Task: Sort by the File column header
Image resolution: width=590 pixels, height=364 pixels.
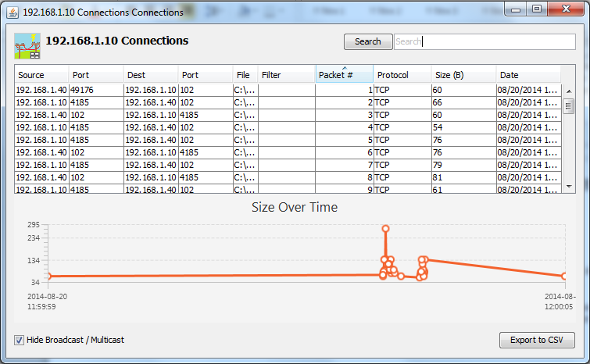Action: 245,75
